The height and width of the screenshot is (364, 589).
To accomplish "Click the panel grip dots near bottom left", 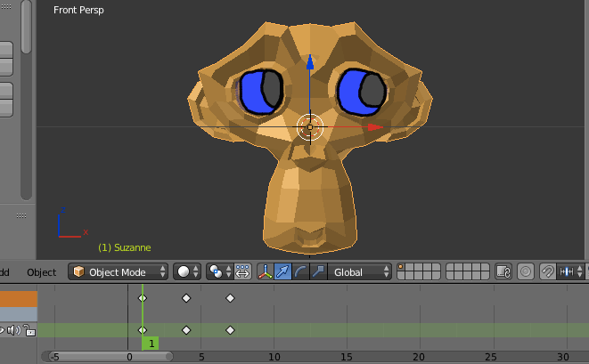I will [x=21, y=215].
